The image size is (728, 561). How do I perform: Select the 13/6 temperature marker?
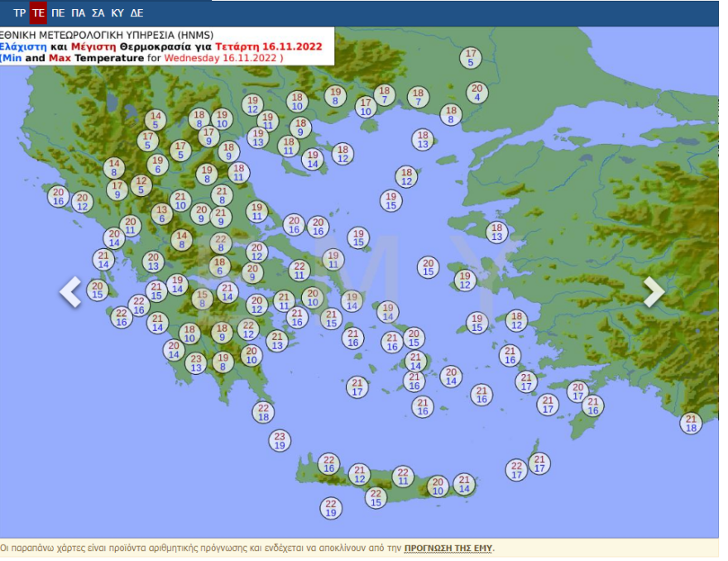(161, 214)
